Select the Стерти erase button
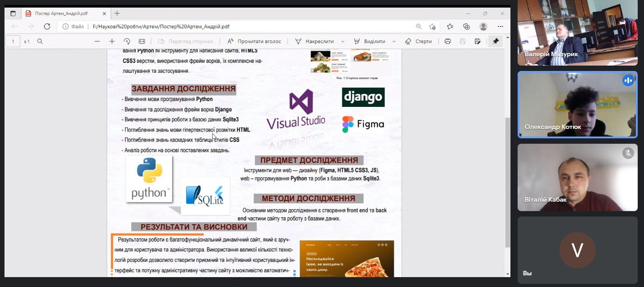Screen dimensions: 644x287 pos(418,41)
